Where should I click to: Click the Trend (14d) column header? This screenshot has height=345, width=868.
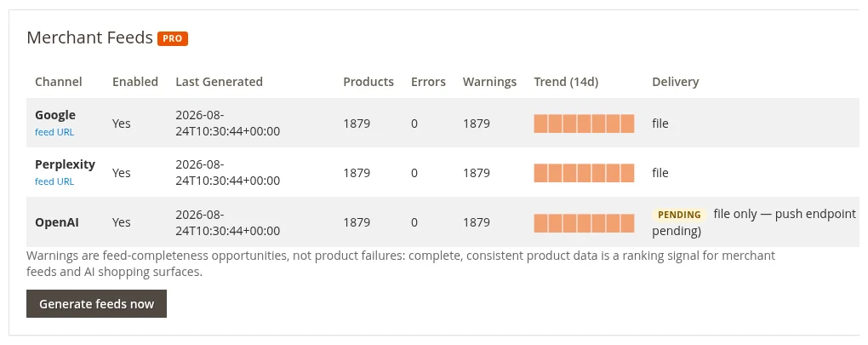pos(566,82)
